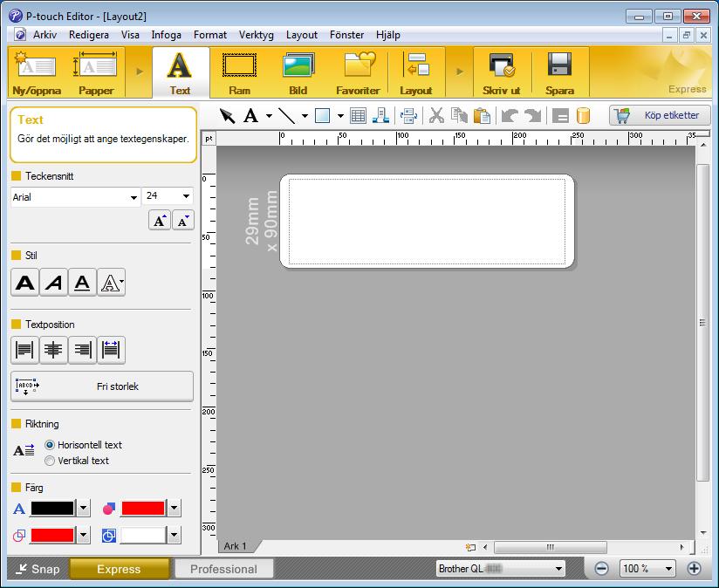
Task: Click the Undo arrow icon
Action: point(509,116)
